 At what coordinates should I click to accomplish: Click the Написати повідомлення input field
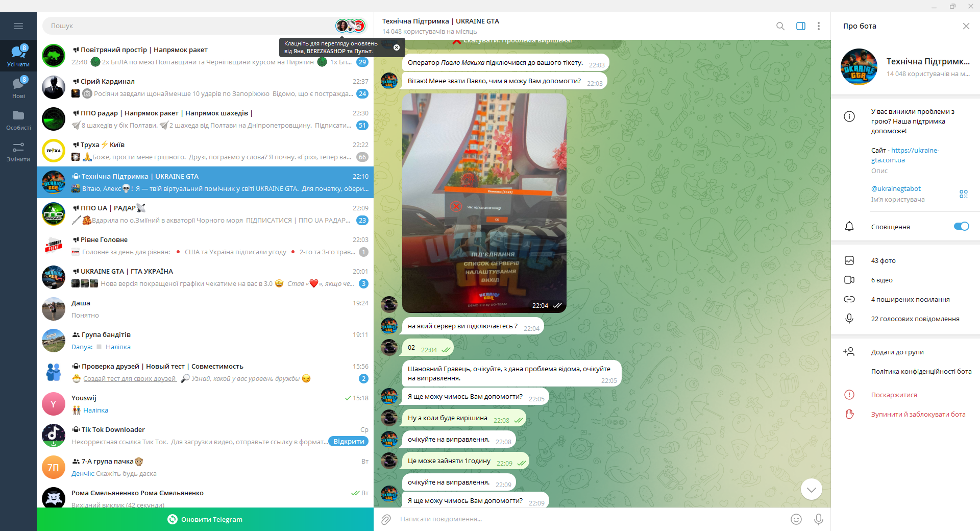click(x=592, y=519)
